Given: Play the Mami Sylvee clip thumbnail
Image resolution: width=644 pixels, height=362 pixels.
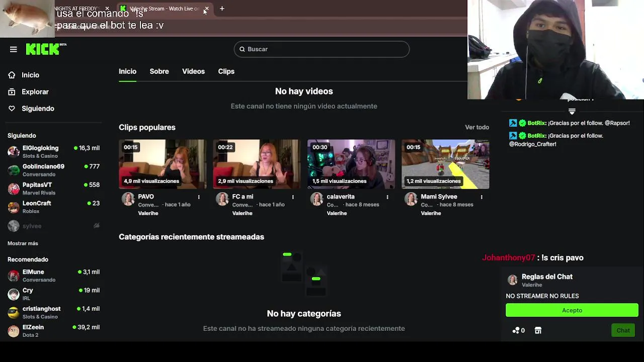Looking at the screenshot, I should [x=445, y=164].
